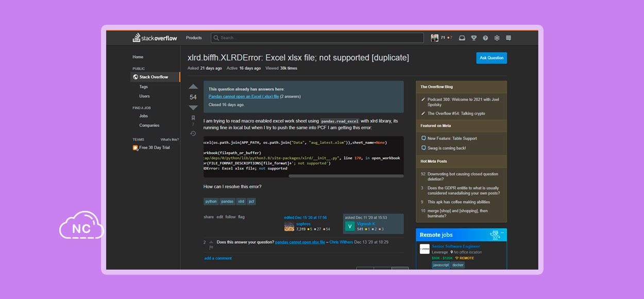Click the Remote jobs header link

(436, 235)
